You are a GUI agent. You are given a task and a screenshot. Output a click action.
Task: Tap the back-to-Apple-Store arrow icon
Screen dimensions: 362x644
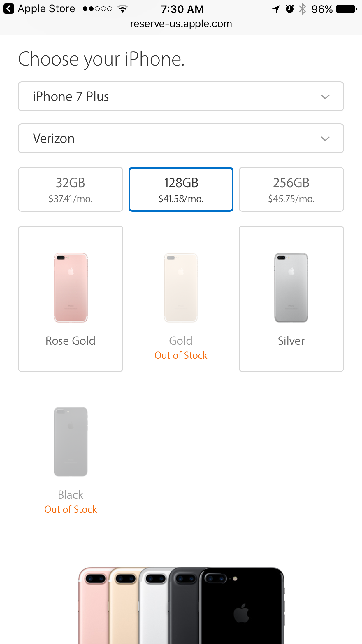(9, 9)
